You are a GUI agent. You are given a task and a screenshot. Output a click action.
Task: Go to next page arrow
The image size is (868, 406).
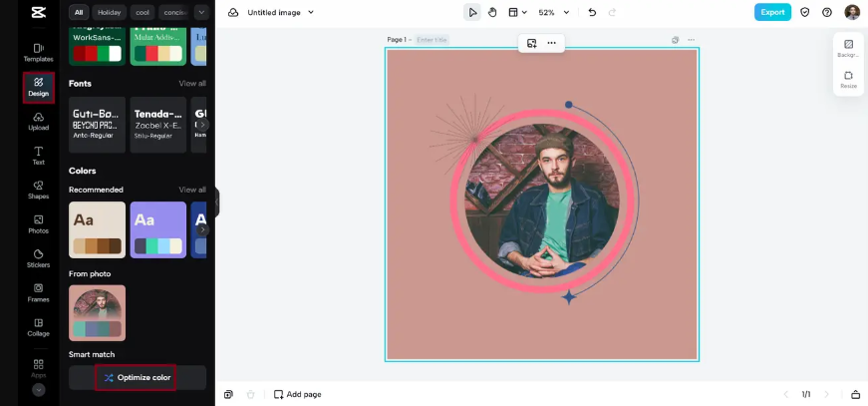coord(827,394)
